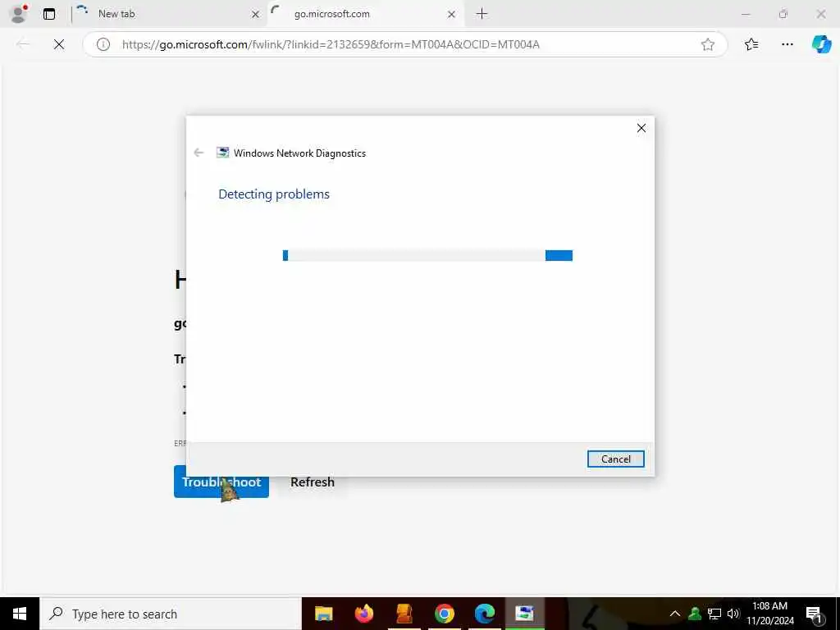Click the Detecting problems progress bar
840x630 pixels.
[427, 256]
